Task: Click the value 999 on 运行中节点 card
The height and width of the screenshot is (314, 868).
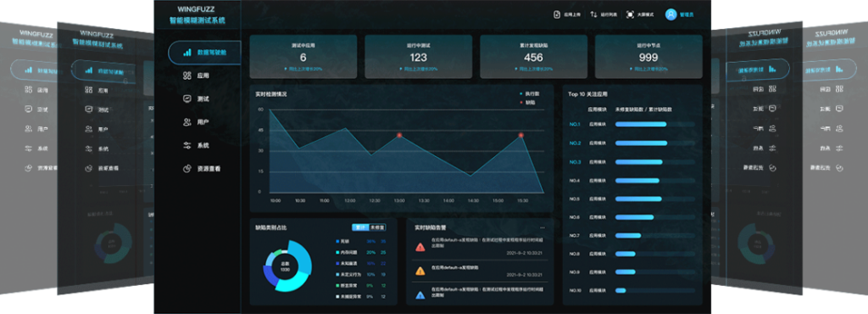Action: pos(648,58)
